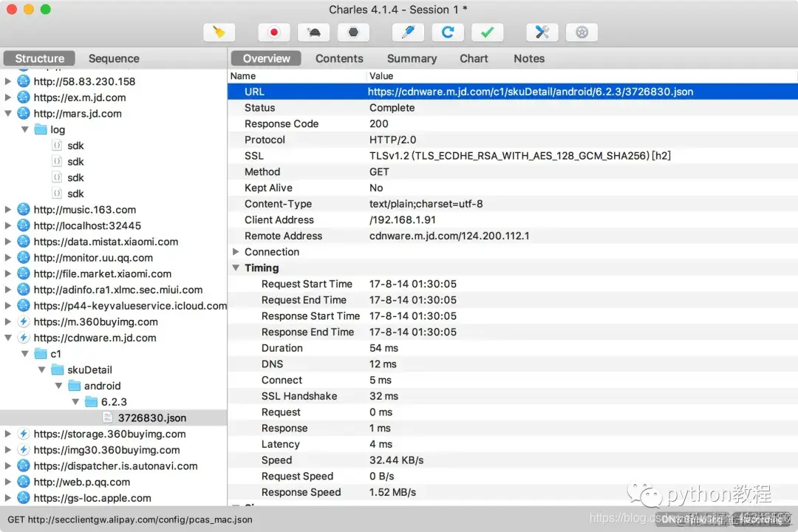The width and height of the screenshot is (798, 532).
Task: Click the 3726830.json file icon
Action: click(x=107, y=417)
